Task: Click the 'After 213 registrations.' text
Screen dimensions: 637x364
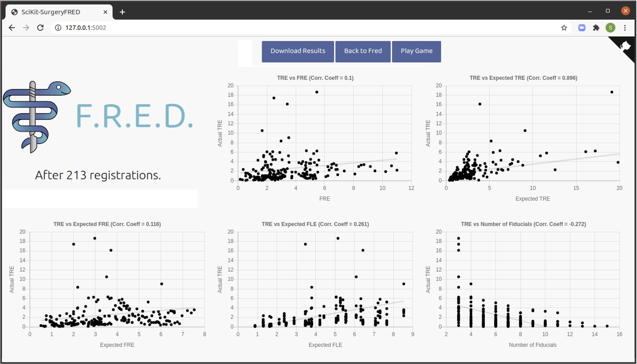Action: pyautogui.click(x=98, y=175)
